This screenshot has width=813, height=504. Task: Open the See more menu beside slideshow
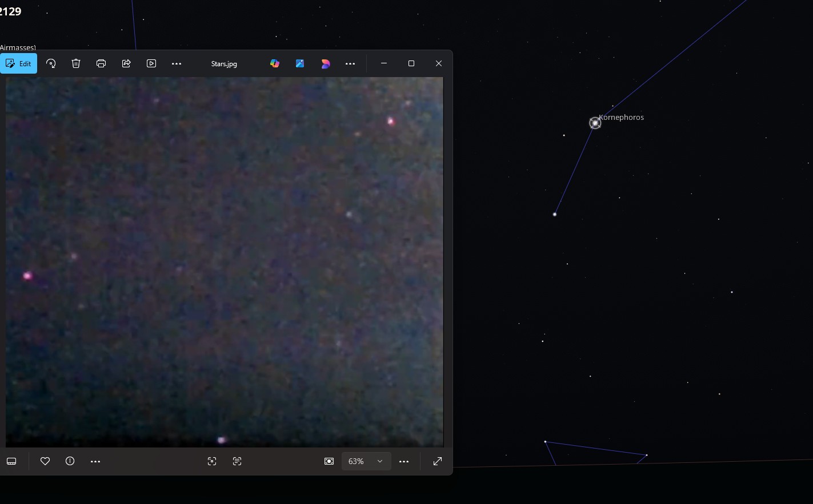point(177,63)
